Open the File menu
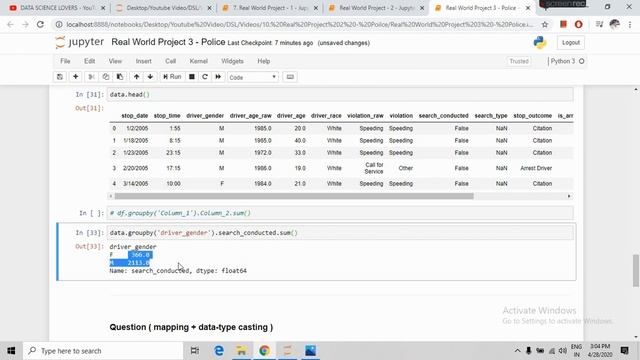The height and width of the screenshot is (360, 640). pos(65,61)
